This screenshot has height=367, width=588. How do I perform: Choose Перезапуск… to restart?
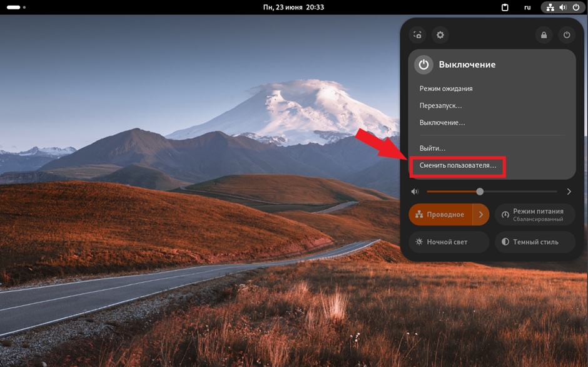click(x=440, y=106)
